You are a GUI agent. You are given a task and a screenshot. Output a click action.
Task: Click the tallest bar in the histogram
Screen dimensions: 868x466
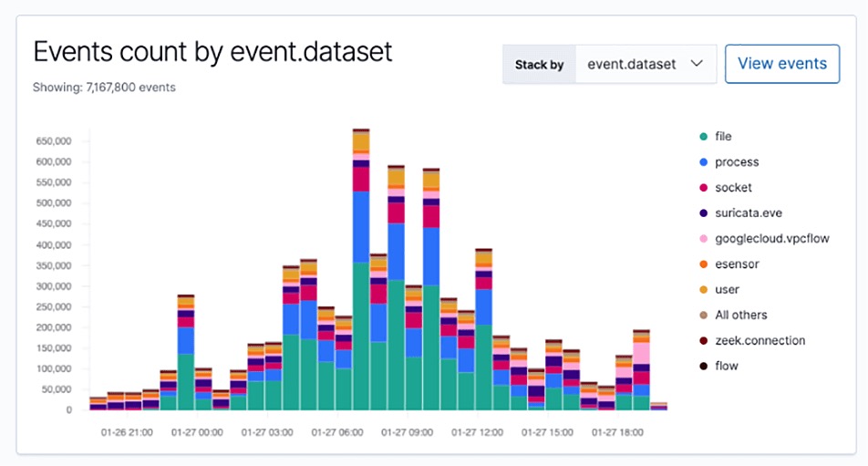(361, 274)
